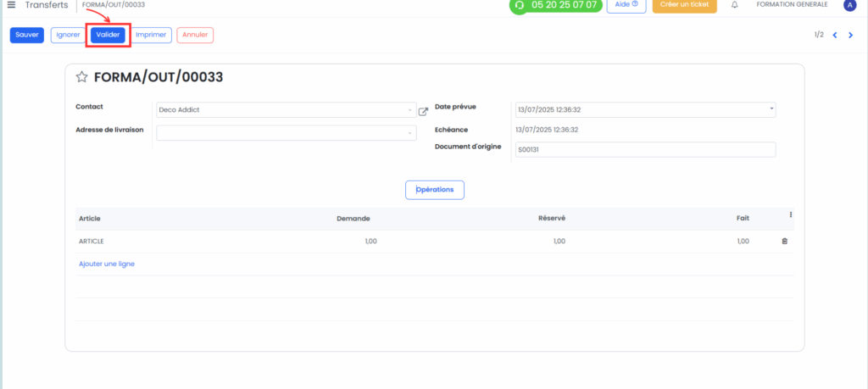This screenshot has height=389, width=868.
Task: Click the user avatar icon
Action: 849,5
